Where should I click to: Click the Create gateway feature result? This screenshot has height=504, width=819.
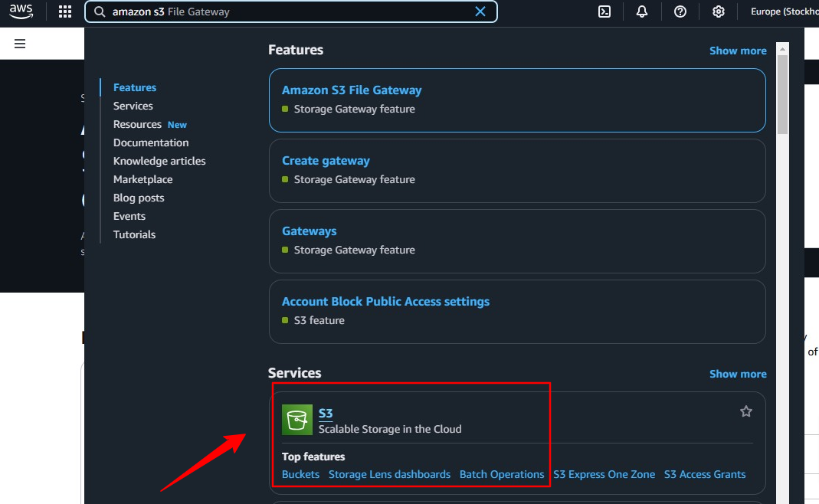pos(326,161)
